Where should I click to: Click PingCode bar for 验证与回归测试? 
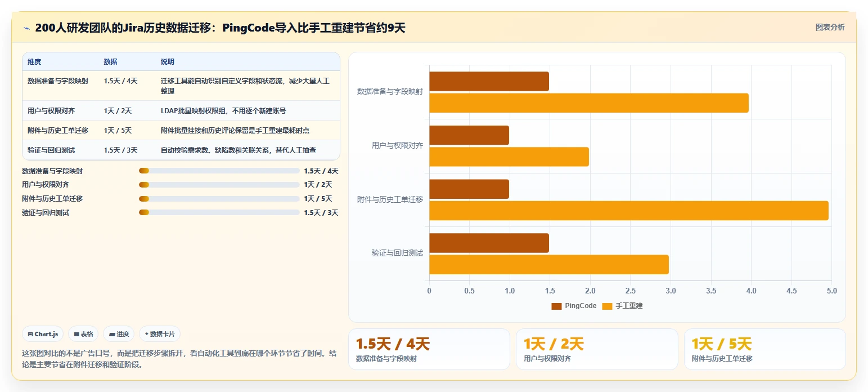click(489, 243)
